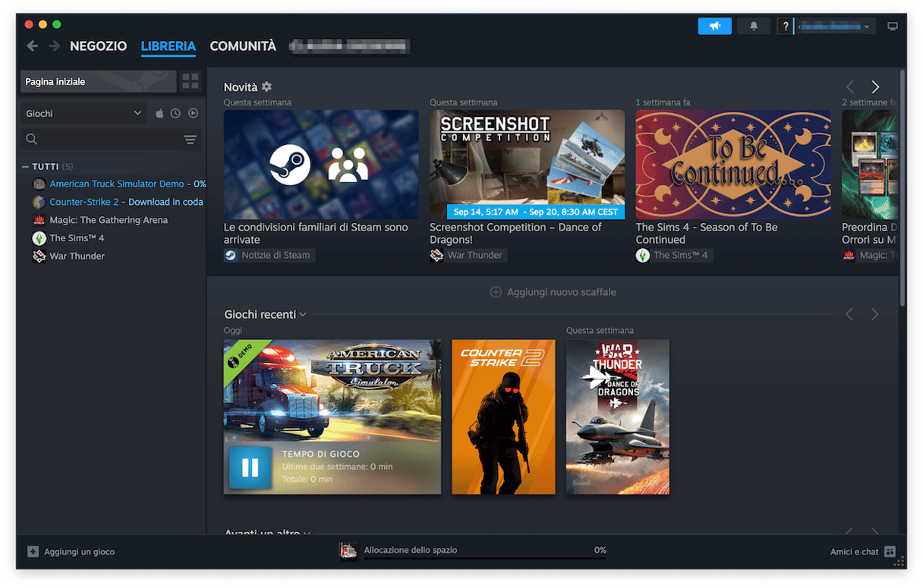Click the American Truck Simulator Demo sidebar icon
923x588 pixels.
coord(39,184)
